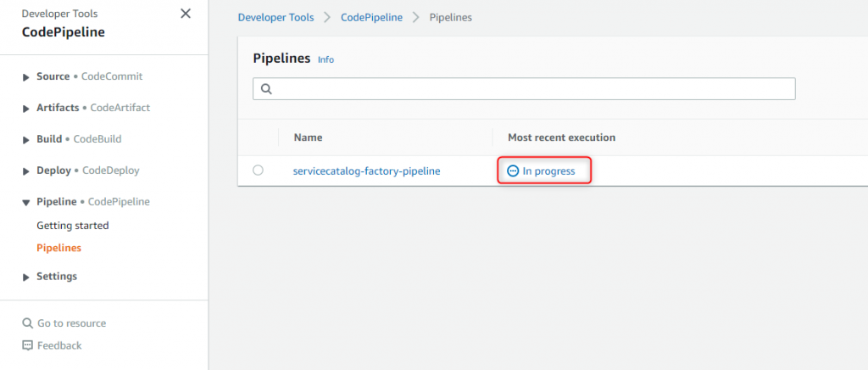868x370 pixels.
Task: Open the Pipelines Info link
Action: 325,59
